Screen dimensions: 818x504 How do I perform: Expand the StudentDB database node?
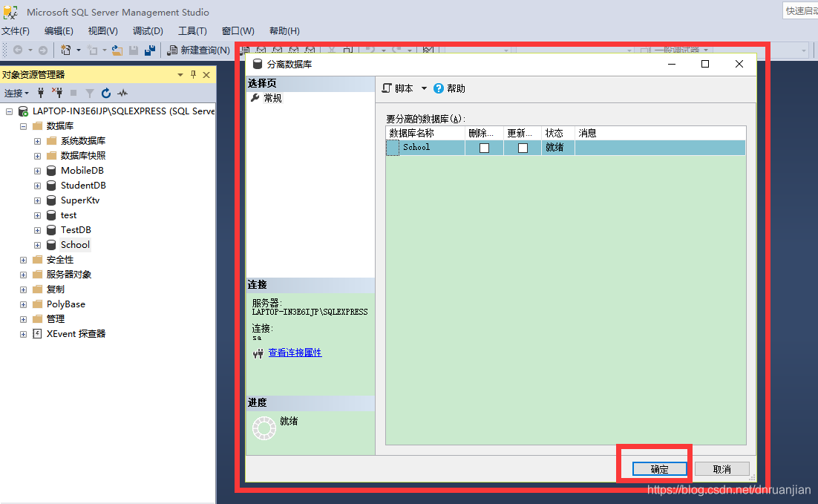coord(37,186)
